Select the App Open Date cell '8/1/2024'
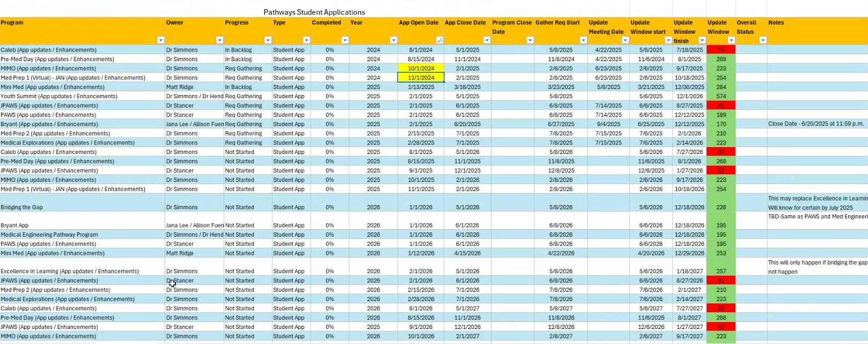 coord(421,50)
